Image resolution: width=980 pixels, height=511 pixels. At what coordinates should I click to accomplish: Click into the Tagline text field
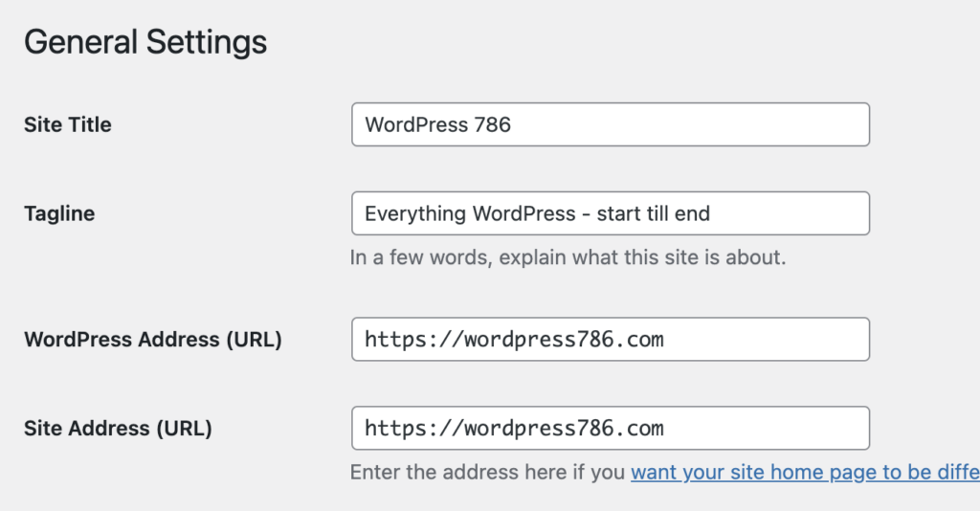coord(610,213)
